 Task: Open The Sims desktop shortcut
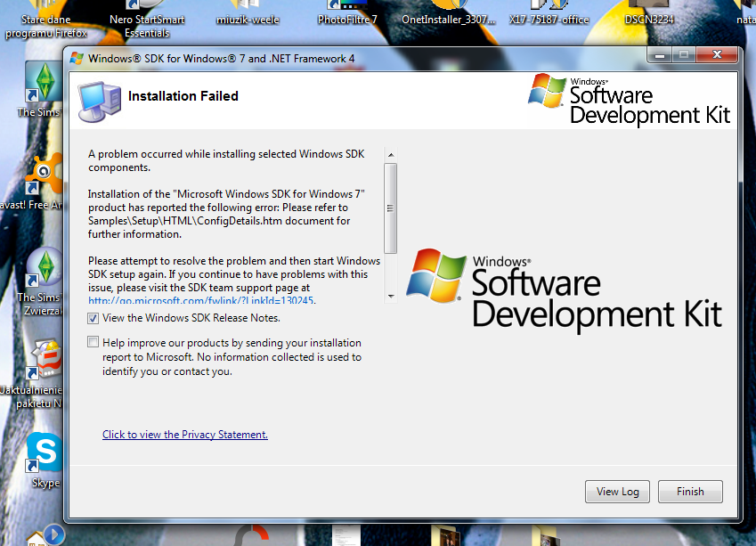(43, 91)
